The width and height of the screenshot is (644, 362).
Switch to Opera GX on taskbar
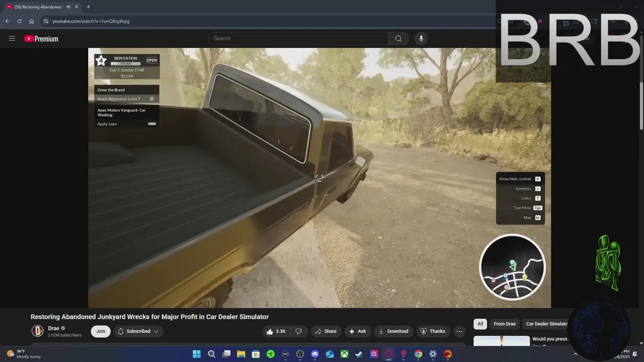coord(389,354)
